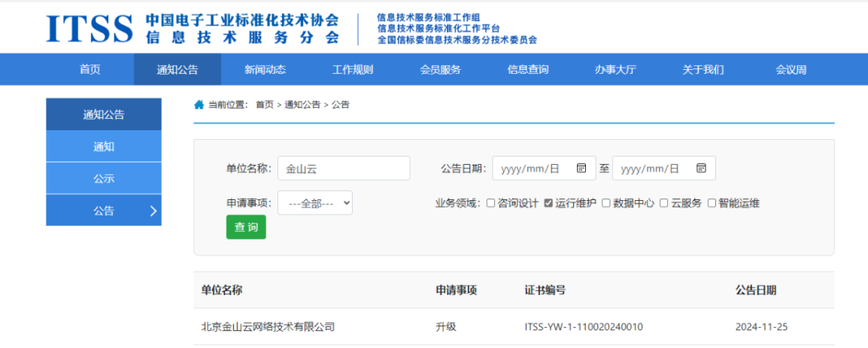Viewport: 868px width, 348px height.
Task: Click the home icon in breadcrumb
Action: point(199,104)
